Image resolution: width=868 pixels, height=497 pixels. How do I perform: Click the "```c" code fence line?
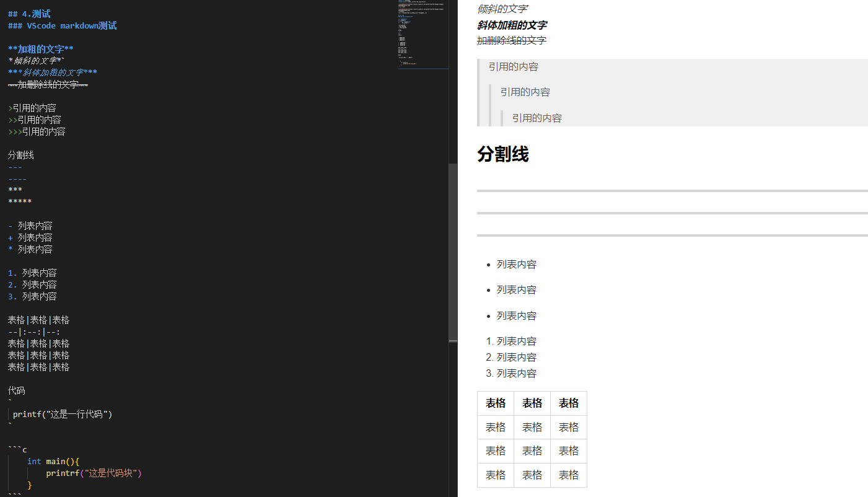click(17, 449)
